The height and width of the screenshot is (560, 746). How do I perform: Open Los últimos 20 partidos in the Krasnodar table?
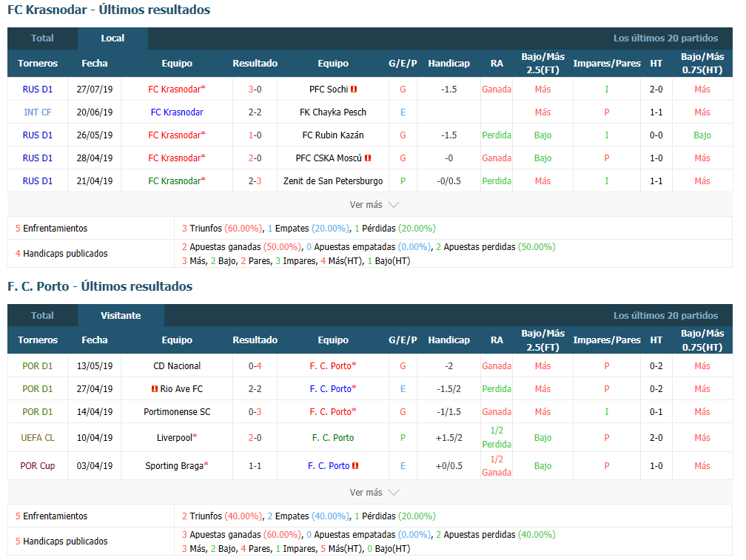point(665,38)
